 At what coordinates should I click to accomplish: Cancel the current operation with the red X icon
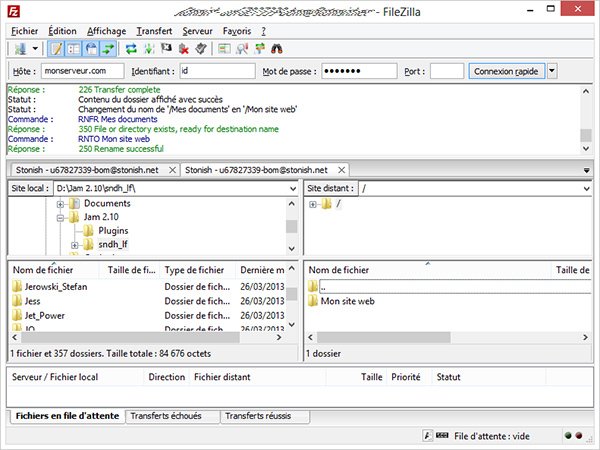point(166,48)
